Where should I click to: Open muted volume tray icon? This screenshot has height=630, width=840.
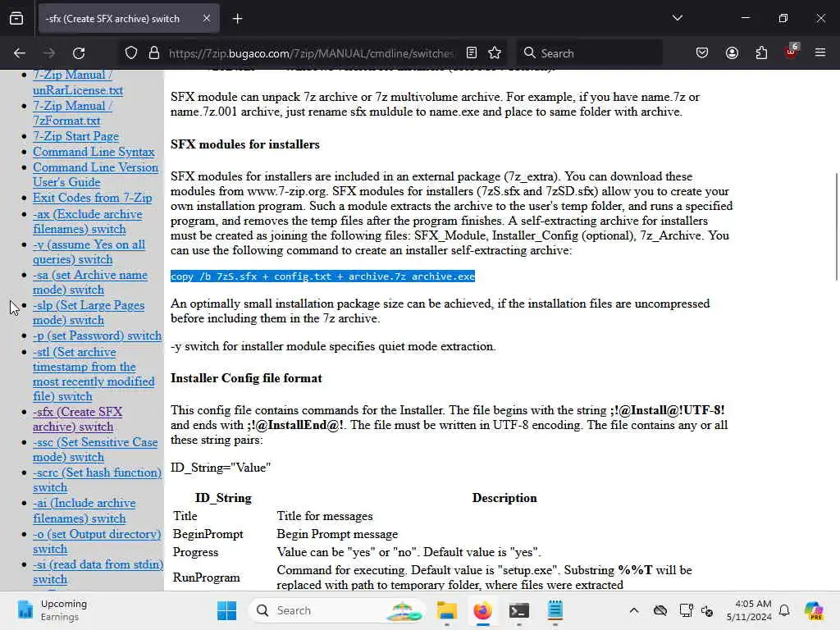[707, 610]
